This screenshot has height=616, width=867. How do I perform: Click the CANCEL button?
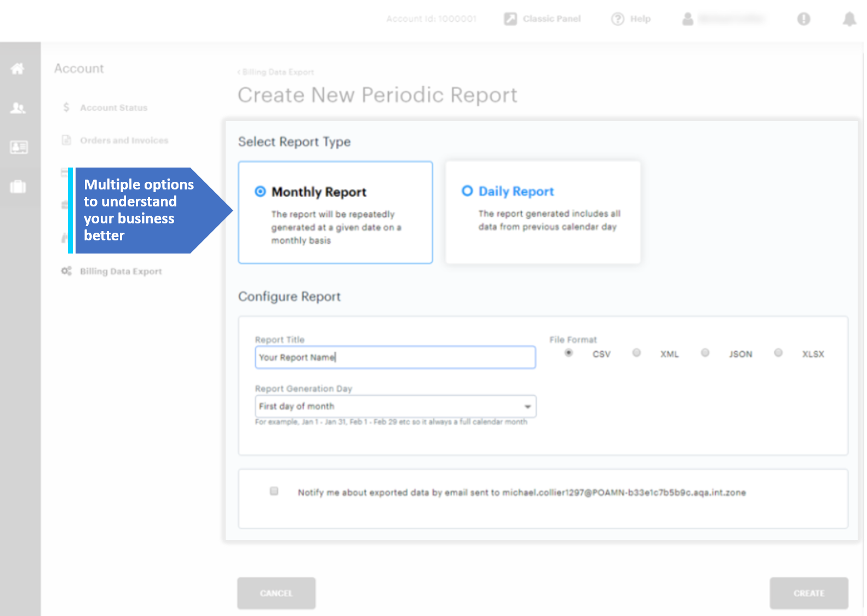[x=276, y=593]
